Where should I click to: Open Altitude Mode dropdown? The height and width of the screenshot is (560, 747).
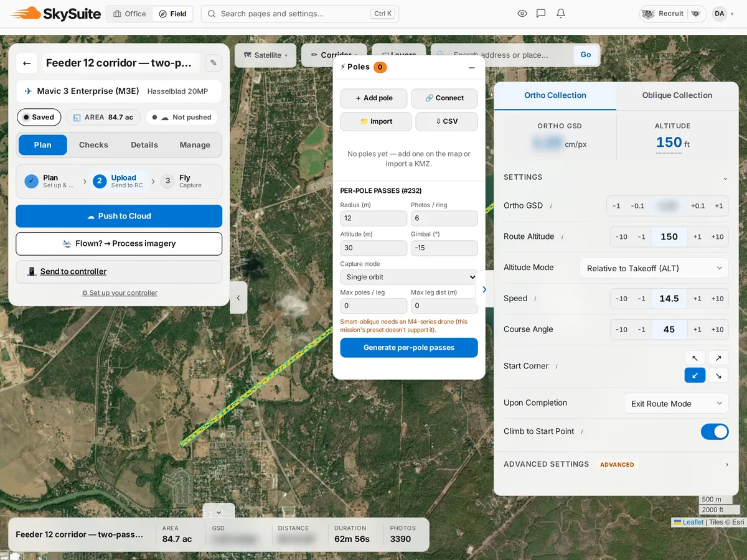[654, 268]
